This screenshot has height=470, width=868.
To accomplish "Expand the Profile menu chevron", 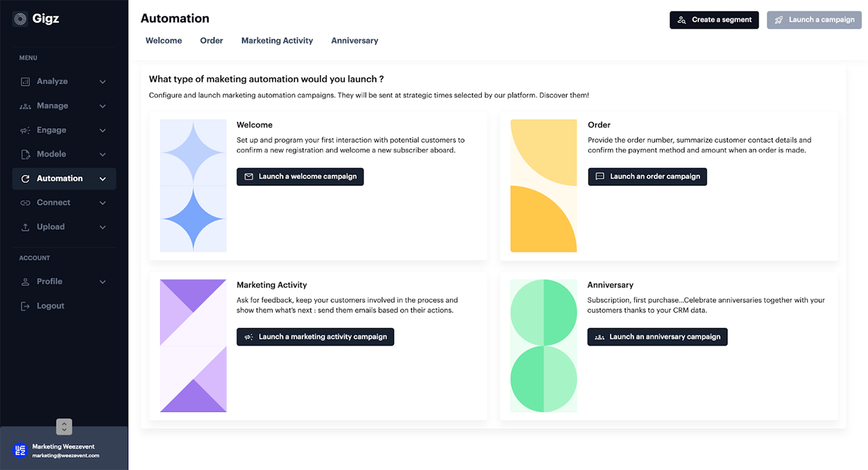I will [x=103, y=282].
